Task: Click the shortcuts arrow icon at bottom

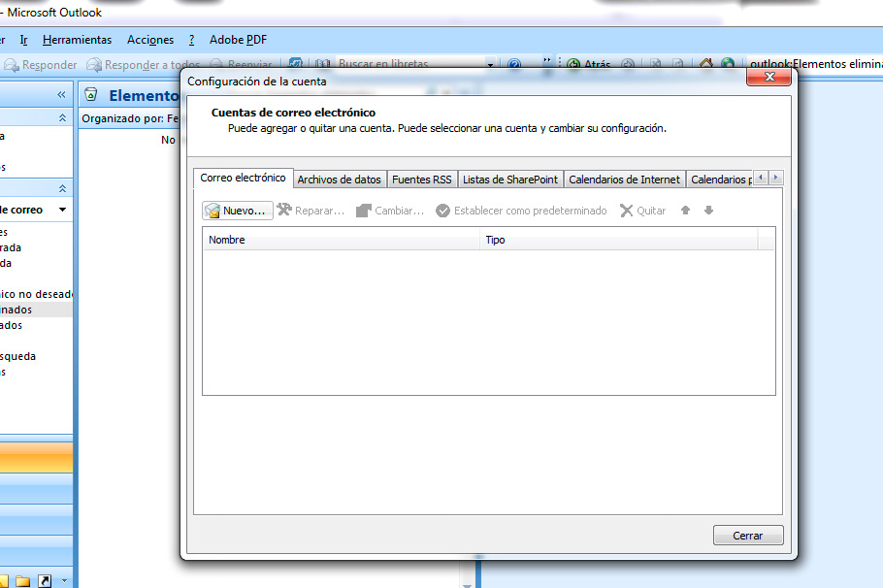Action: pyautogui.click(x=45, y=580)
